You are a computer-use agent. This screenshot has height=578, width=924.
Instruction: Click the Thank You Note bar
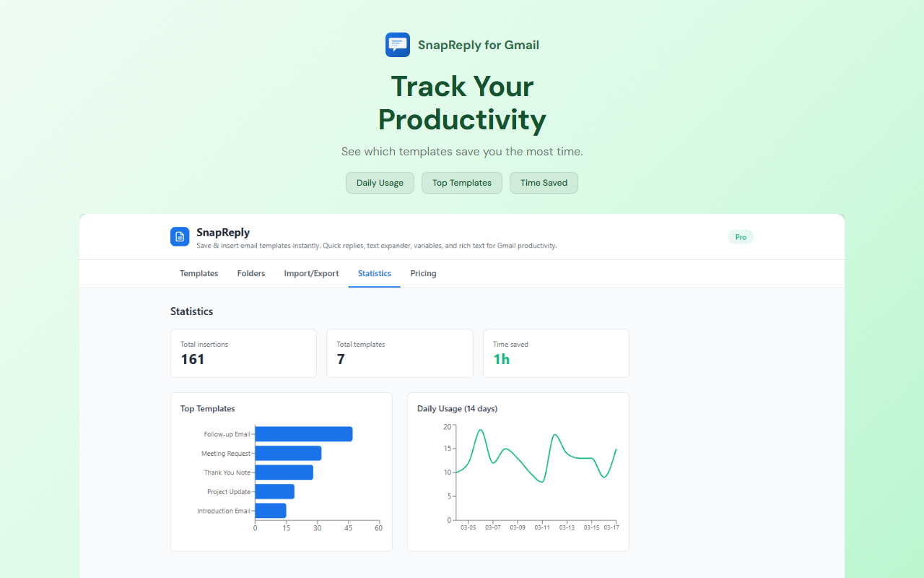point(285,472)
